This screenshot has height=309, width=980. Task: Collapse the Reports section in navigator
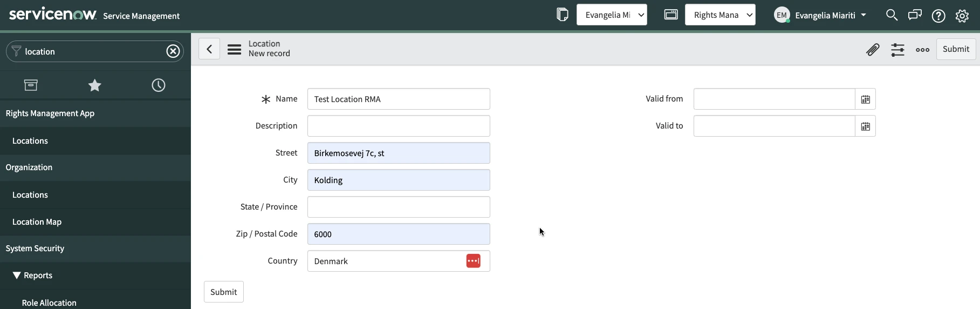[17, 276]
